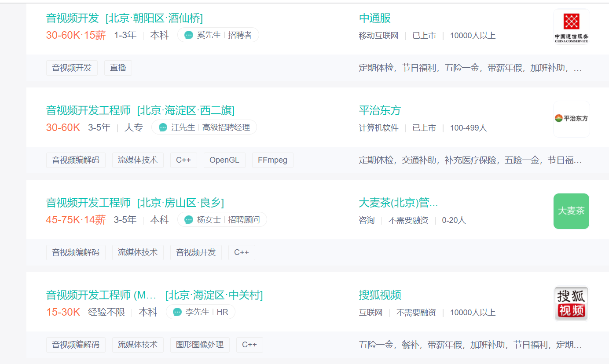This screenshot has width=609, height=364.
Task: Click benefits text starting 定期体检，交通补助
Action: 470,160
